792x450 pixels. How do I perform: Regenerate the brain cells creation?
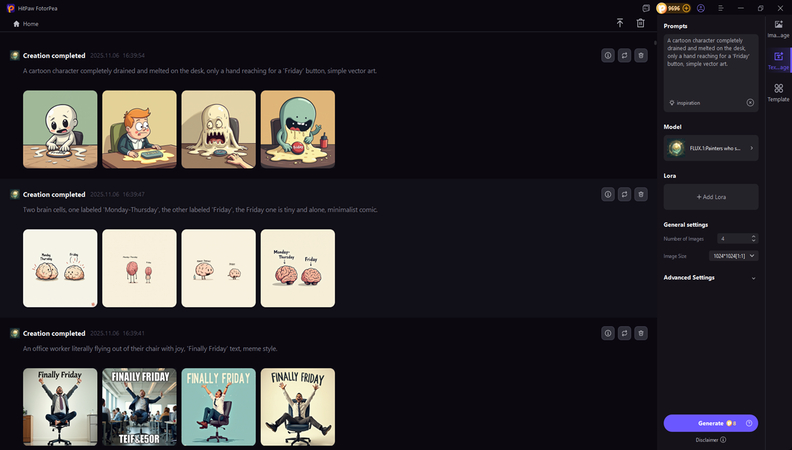pos(624,194)
